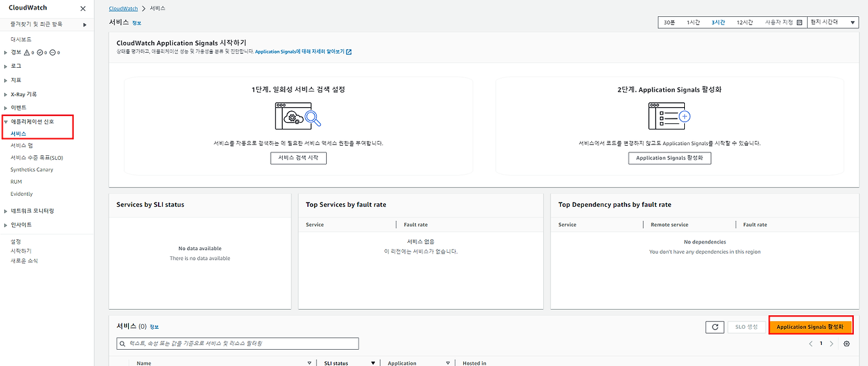Select page 1 in services pagination

[x=821, y=344]
